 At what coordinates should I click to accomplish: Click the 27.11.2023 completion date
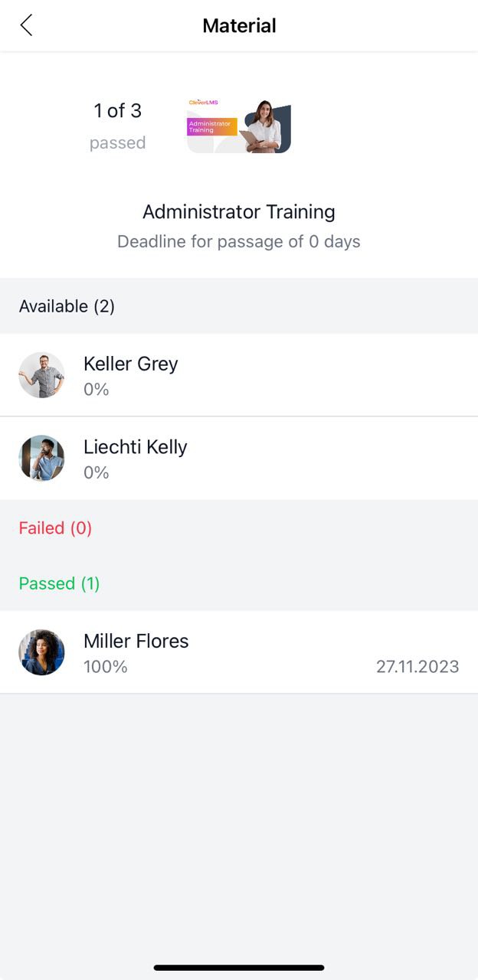point(417,667)
